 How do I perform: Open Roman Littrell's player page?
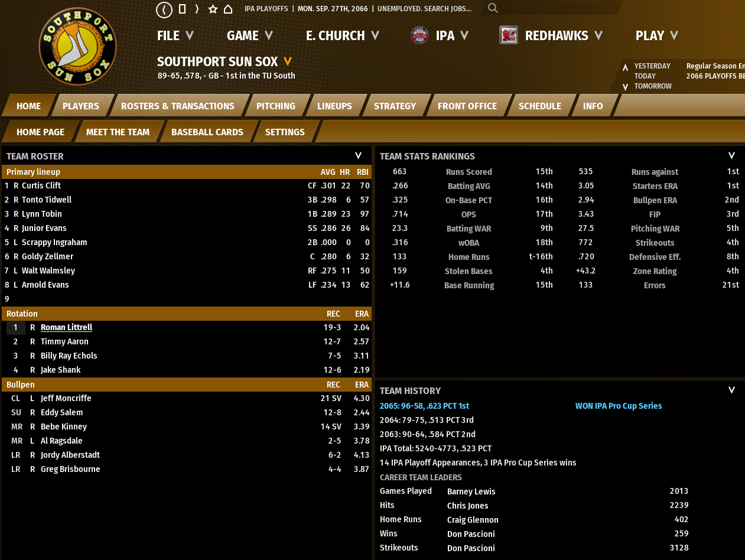(66, 327)
